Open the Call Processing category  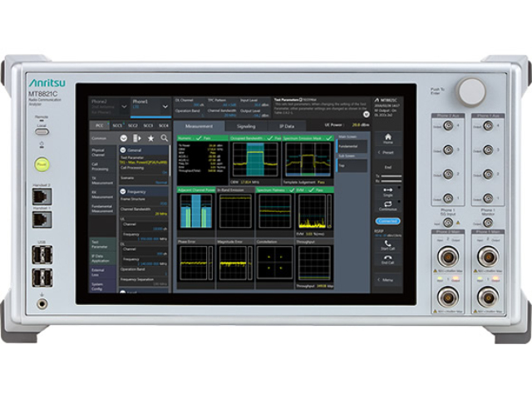pos(102,166)
